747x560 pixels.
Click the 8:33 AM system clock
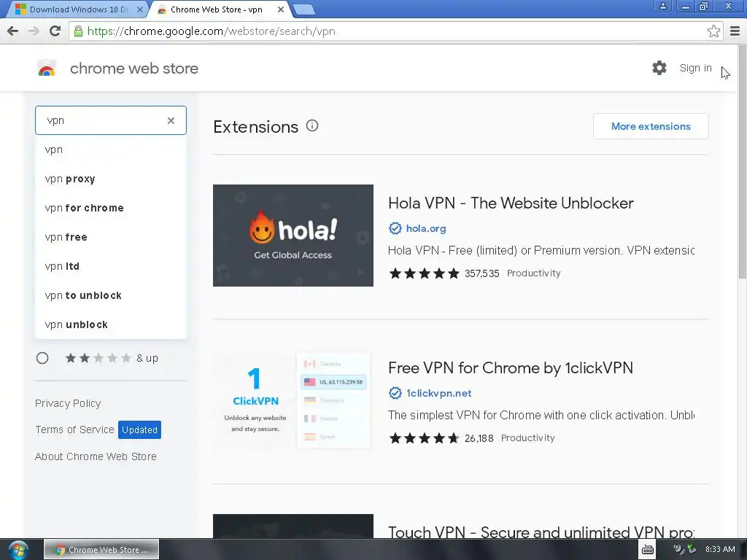(720, 549)
